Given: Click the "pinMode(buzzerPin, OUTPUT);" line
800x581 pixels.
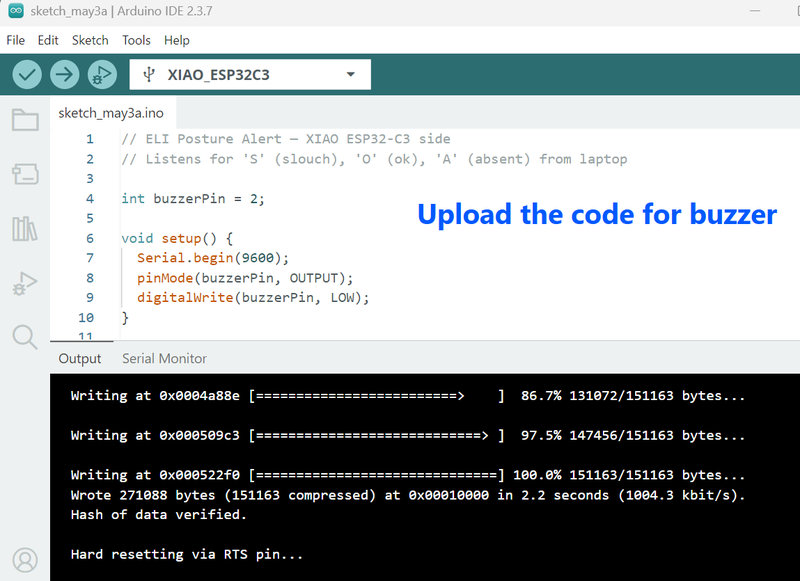Looking at the screenshot, I should point(245,278).
